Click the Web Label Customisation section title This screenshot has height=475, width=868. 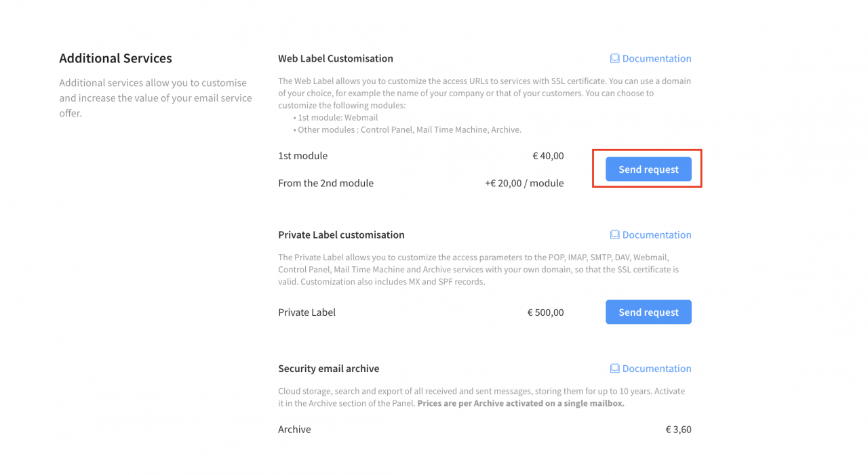click(336, 58)
